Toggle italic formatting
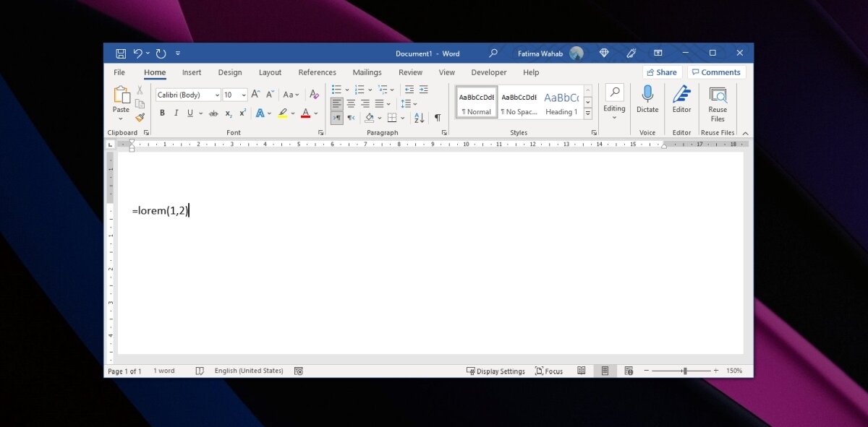868x427 pixels. point(176,113)
